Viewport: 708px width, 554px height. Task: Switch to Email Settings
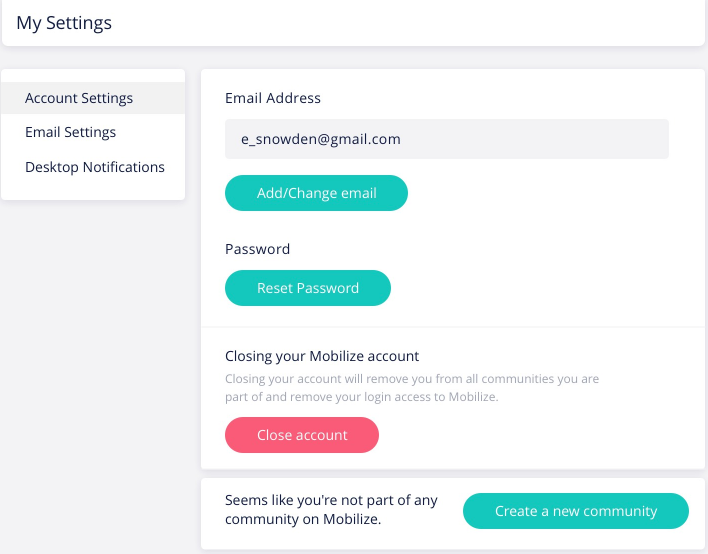click(93, 132)
